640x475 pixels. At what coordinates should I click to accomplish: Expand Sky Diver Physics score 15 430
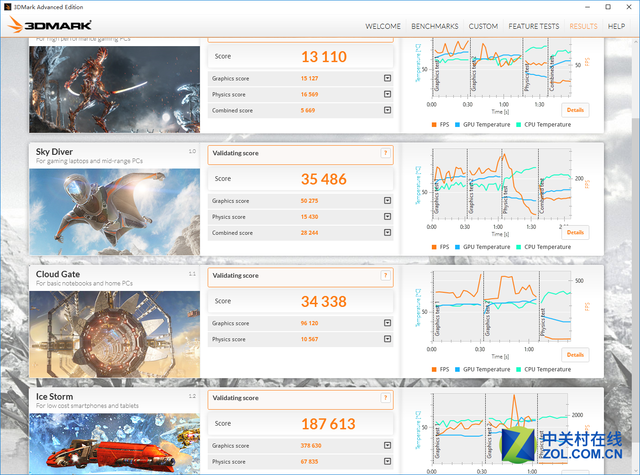(387, 217)
